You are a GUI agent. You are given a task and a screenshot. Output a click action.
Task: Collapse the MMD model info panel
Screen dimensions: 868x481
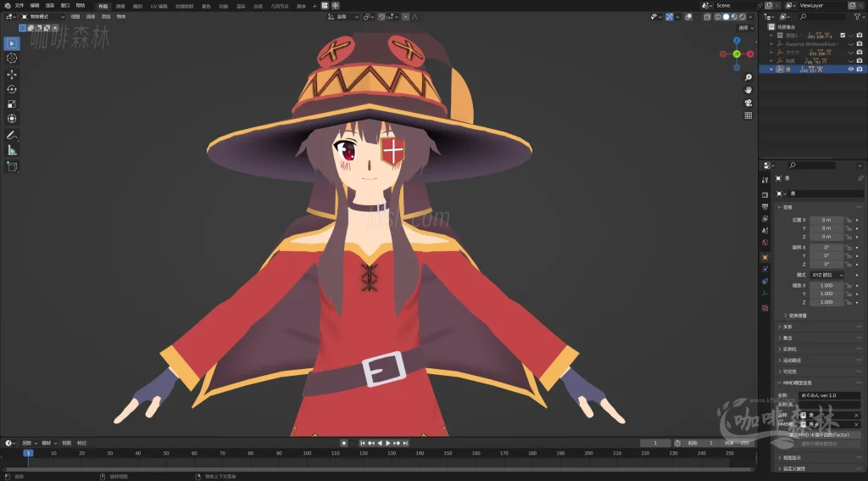point(798,383)
